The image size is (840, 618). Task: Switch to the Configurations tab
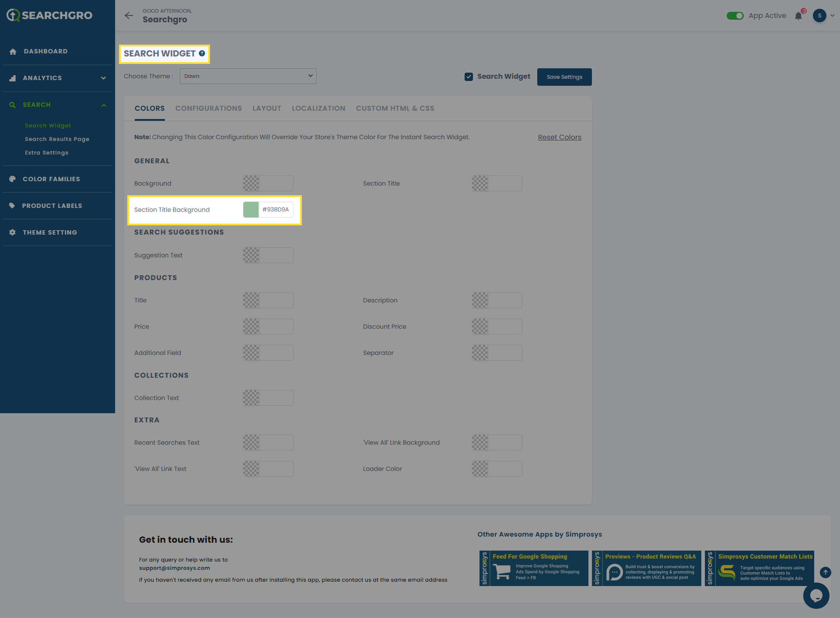tap(208, 109)
